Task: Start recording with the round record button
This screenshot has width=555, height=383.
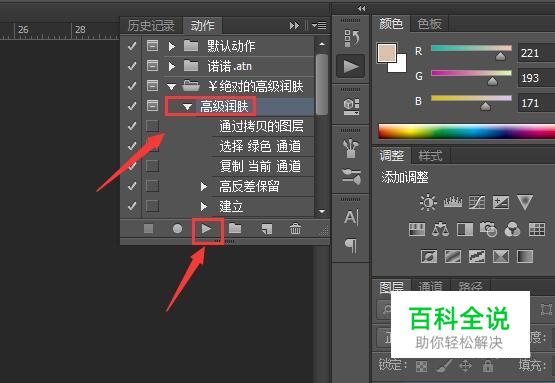Action: coord(177,229)
